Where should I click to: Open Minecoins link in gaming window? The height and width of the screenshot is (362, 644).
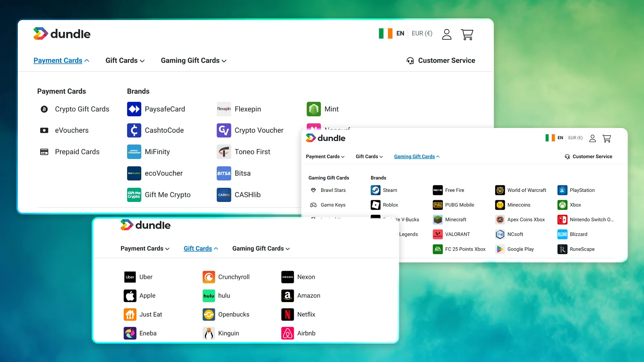click(x=513, y=205)
